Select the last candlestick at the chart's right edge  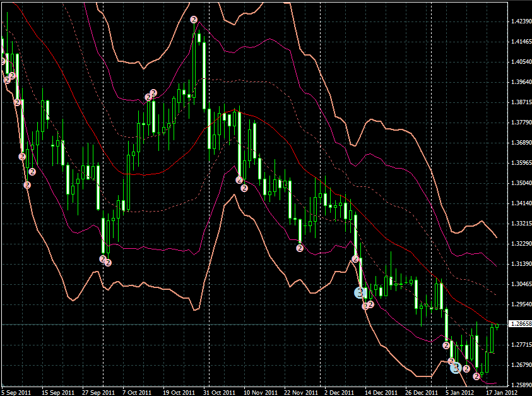pyautogui.click(x=497, y=326)
